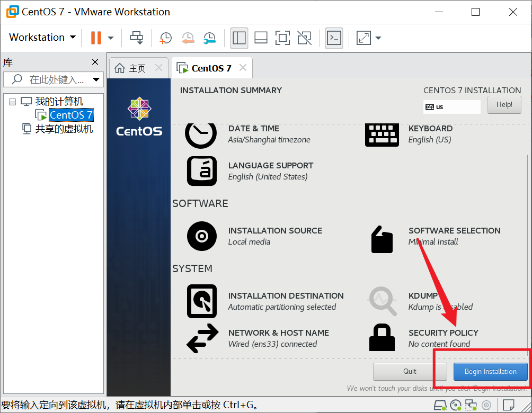Open Installation Source Local media label
This screenshot has height=413, width=532.
pyautogui.click(x=275, y=236)
